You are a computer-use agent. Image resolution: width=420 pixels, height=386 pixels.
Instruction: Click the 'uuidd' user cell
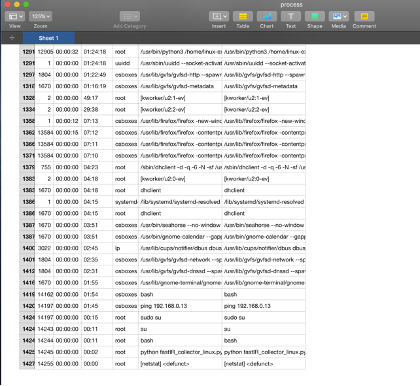tap(125, 63)
